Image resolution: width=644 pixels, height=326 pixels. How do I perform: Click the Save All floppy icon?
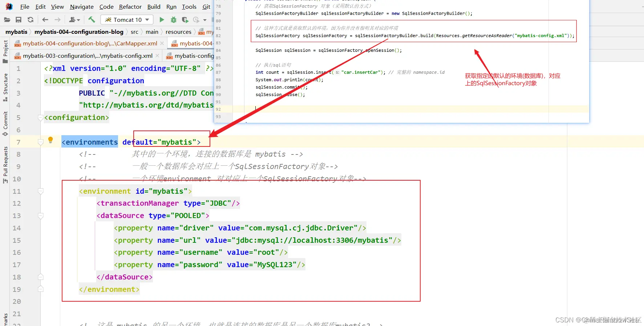[19, 20]
